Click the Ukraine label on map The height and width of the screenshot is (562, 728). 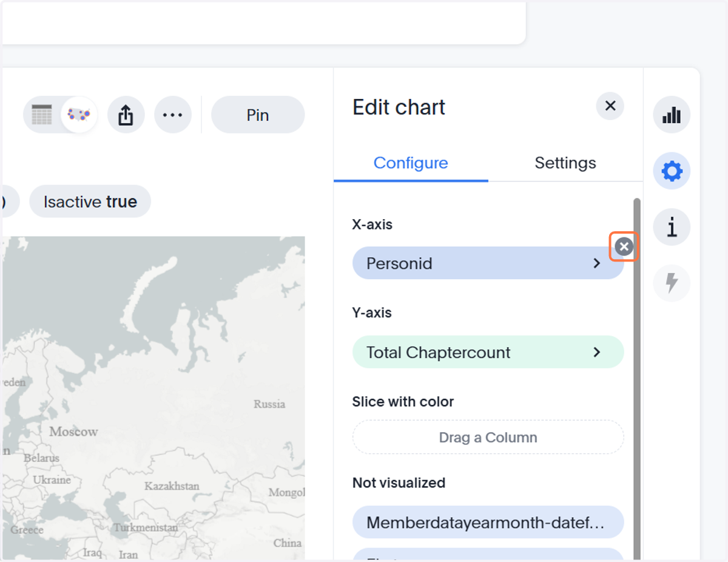52,479
